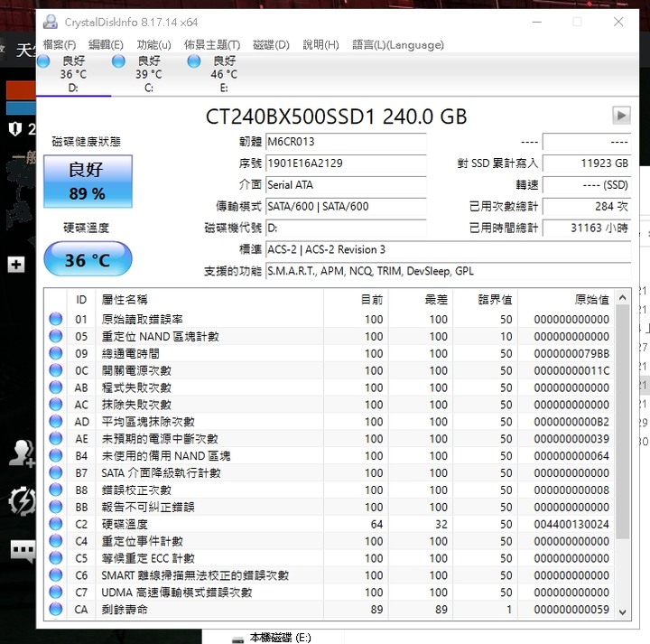The image size is (650, 644).
Task: Open the 功能(u) menu
Action: (153, 45)
